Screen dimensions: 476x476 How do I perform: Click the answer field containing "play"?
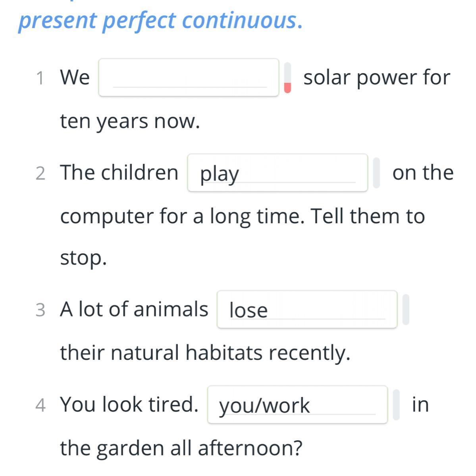(x=277, y=173)
